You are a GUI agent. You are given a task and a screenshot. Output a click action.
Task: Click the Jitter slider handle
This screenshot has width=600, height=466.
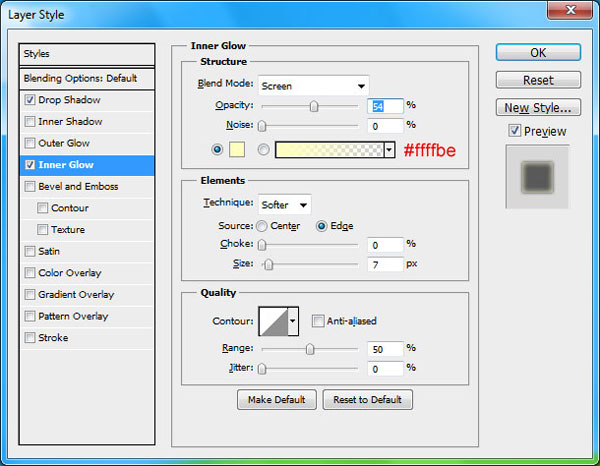pyautogui.click(x=262, y=369)
